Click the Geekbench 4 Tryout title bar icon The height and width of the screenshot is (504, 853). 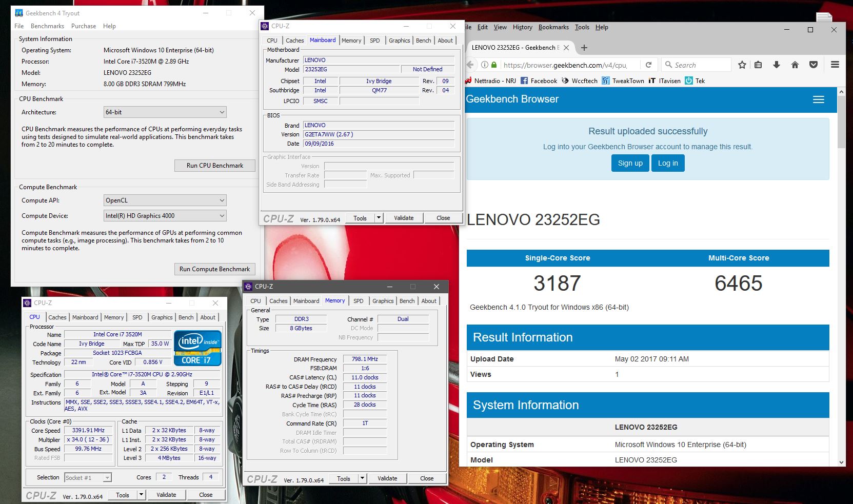click(18, 13)
